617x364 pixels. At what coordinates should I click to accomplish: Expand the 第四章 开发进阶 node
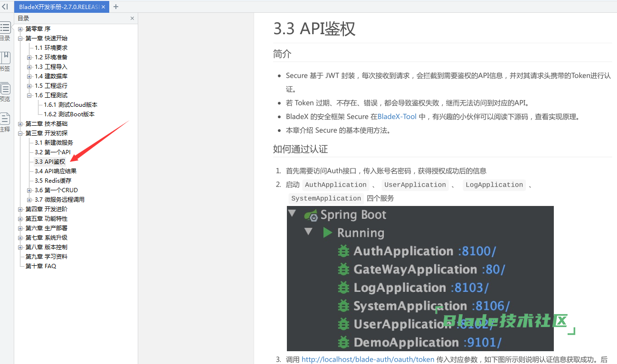pyautogui.click(x=20, y=209)
